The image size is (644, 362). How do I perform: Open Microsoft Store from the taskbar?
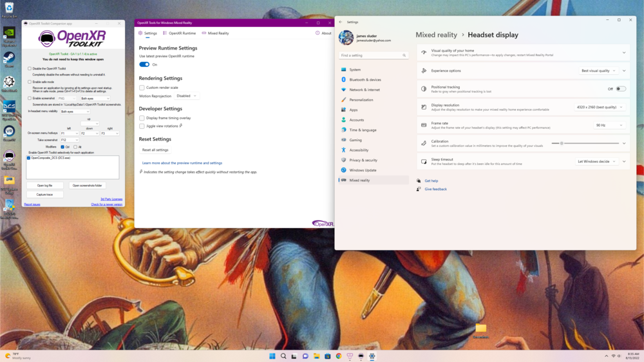(328, 356)
